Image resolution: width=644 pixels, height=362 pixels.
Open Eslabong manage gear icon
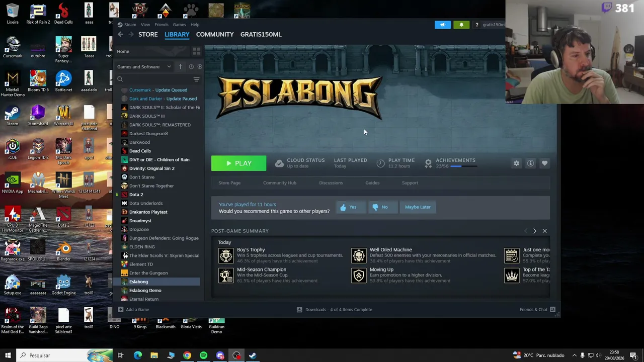tap(516, 163)
